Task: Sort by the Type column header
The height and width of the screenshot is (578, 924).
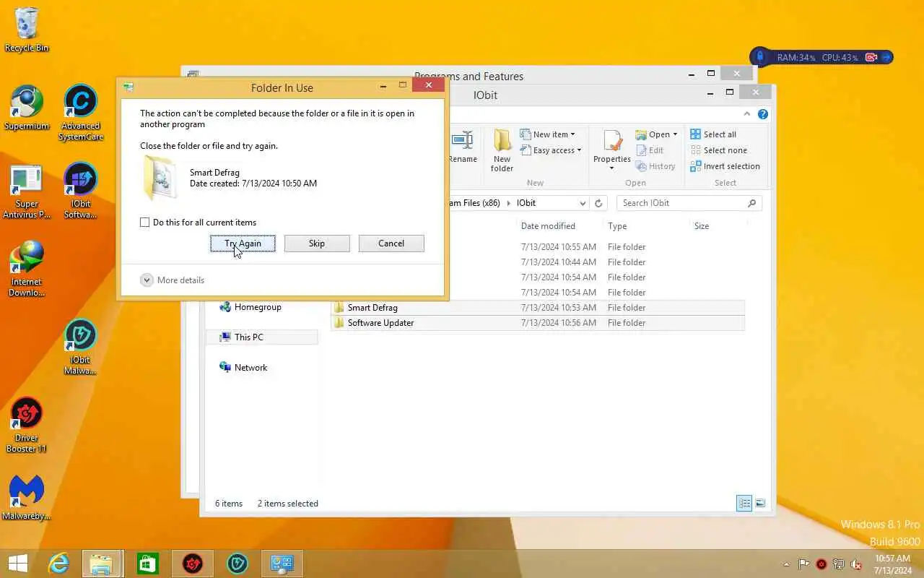Action: click(x=617, y=226)
